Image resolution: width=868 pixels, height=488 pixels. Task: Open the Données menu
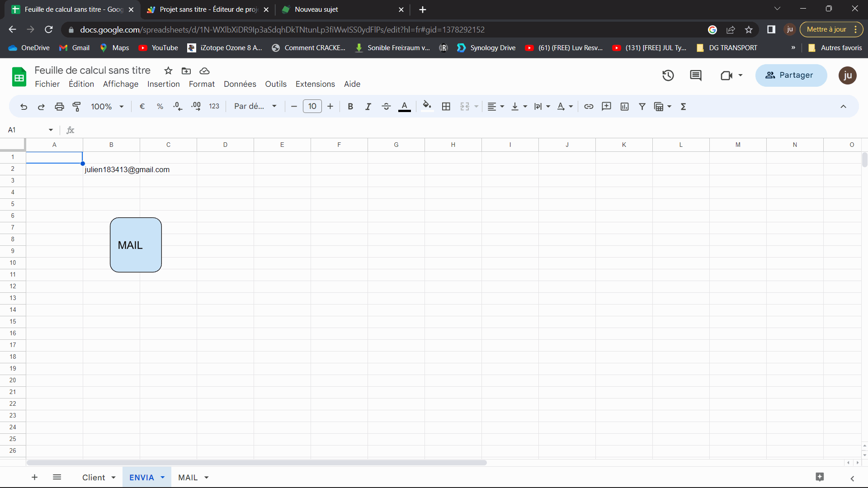coord(240,84)
